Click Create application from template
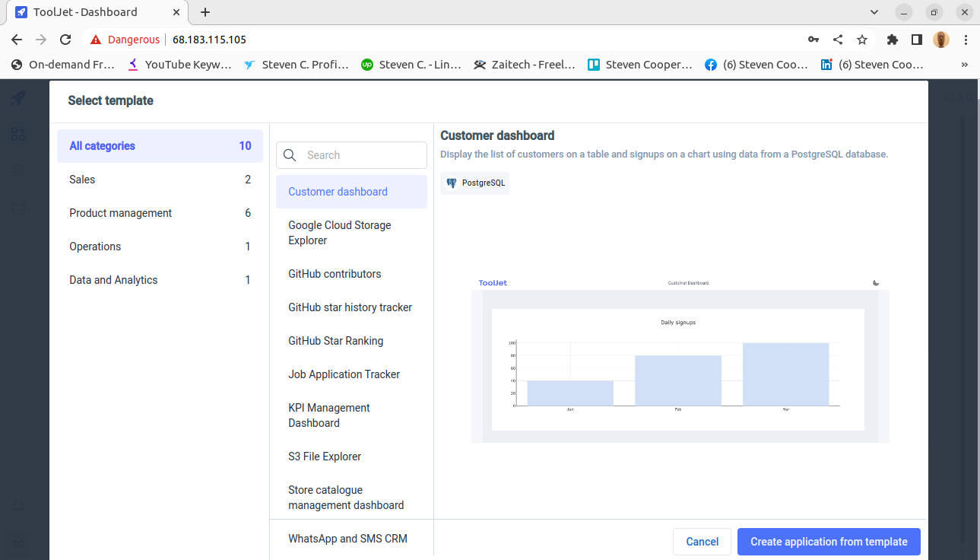Image resolution: width=980 pixels, height=560 pixels. pos(829,542)
